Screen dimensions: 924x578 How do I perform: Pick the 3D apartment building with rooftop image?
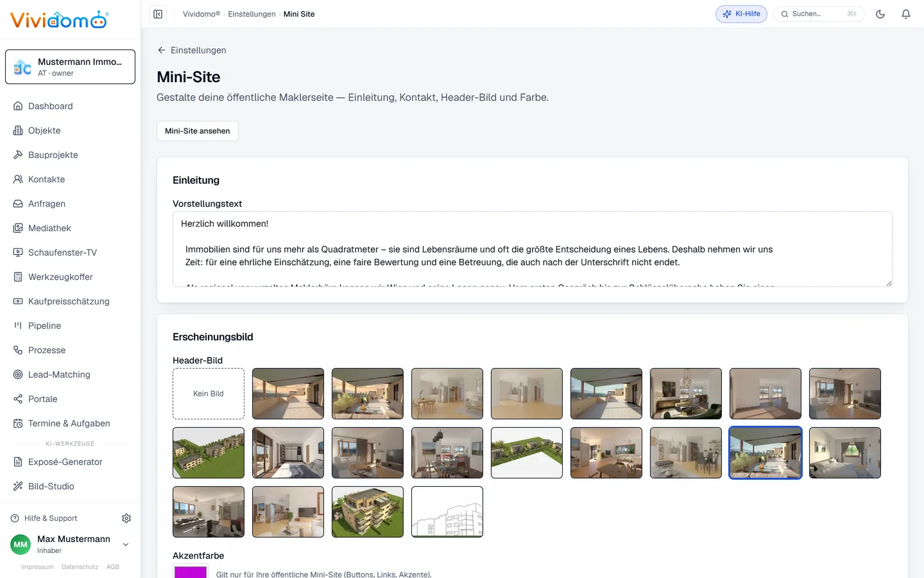click(368, 512)
